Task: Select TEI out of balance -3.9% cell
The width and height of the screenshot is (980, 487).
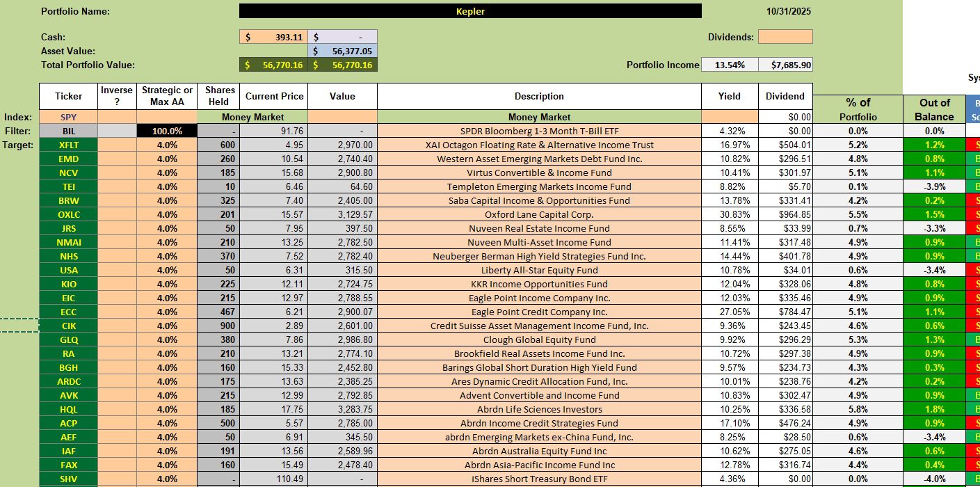Action: coord(934,186)
